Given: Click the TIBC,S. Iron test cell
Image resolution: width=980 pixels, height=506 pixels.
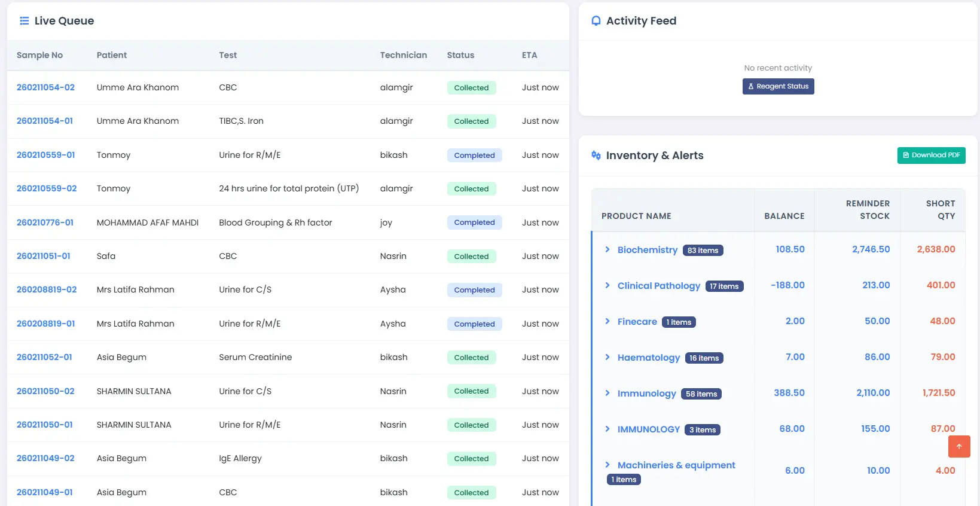Looking at the screenshot, I should coord(241,121).
